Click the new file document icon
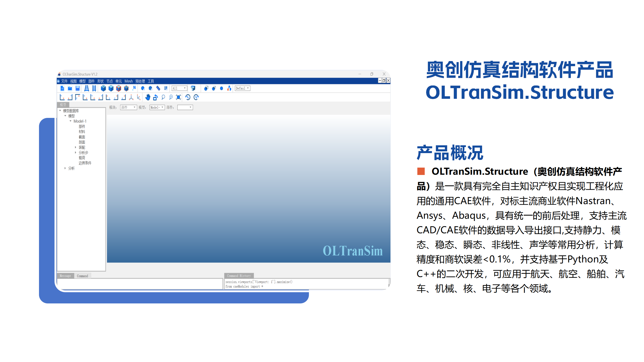 (62, 88)
